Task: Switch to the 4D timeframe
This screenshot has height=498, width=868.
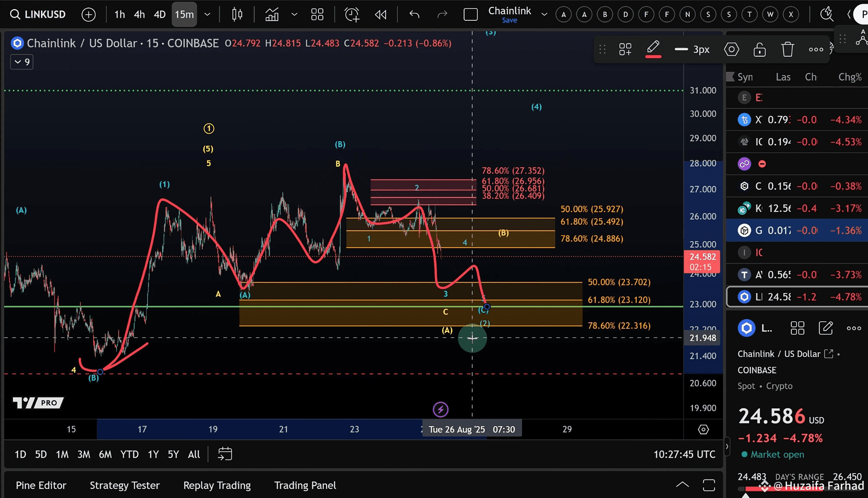Action: click(x=159, y=14)
